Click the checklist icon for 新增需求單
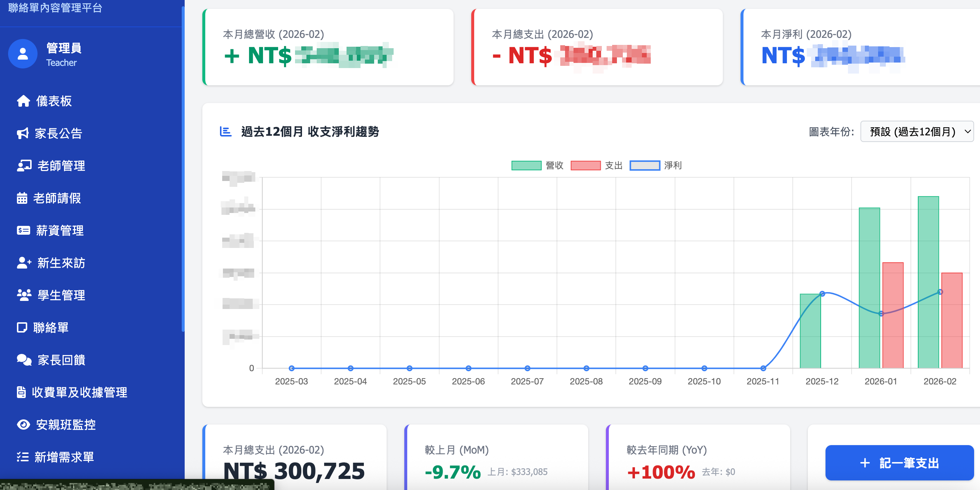 click(22, 457)
